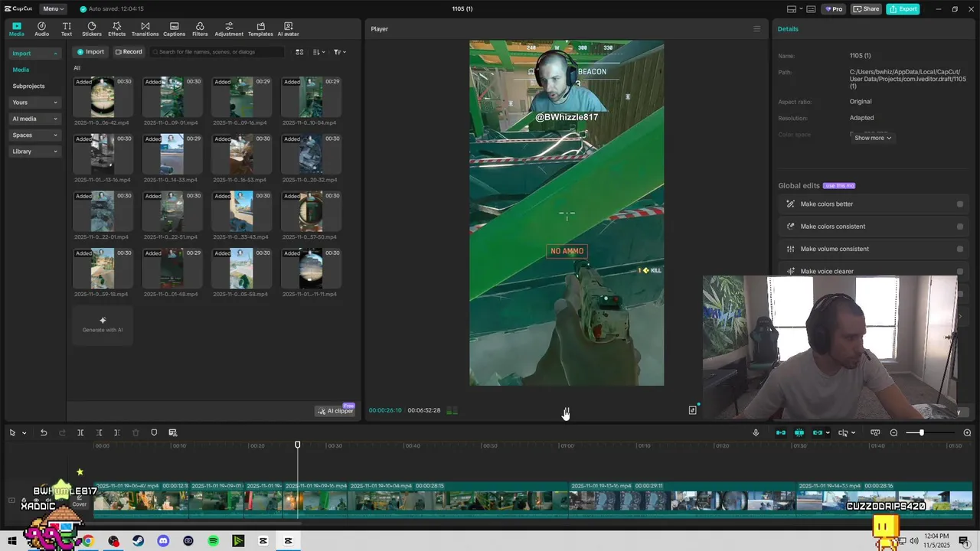The width and height of the screenshot is (980, 551).
Task: Add a marker with shield icon
Action: 154,432
